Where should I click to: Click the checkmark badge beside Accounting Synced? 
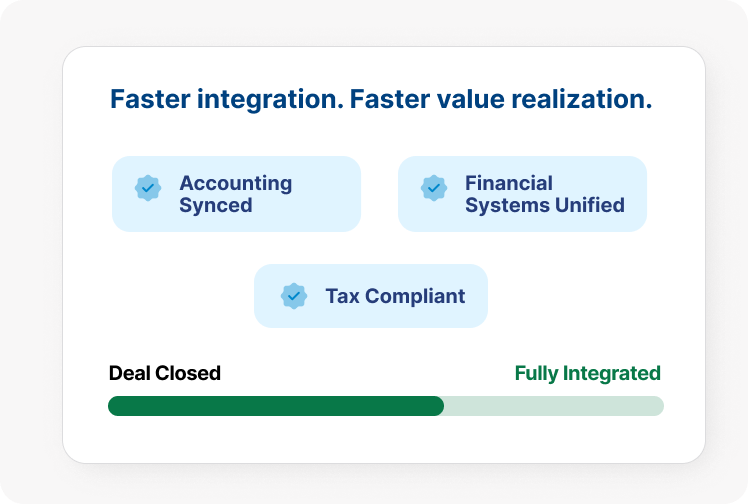148,187
